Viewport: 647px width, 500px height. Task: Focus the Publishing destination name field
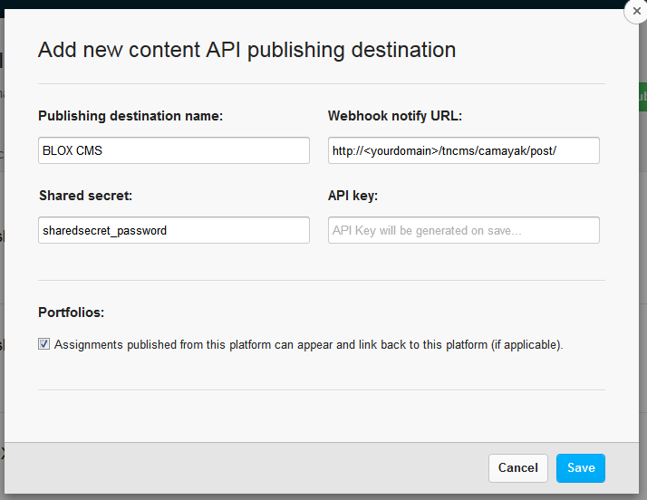pyautogui.click(x=174, y=150)
